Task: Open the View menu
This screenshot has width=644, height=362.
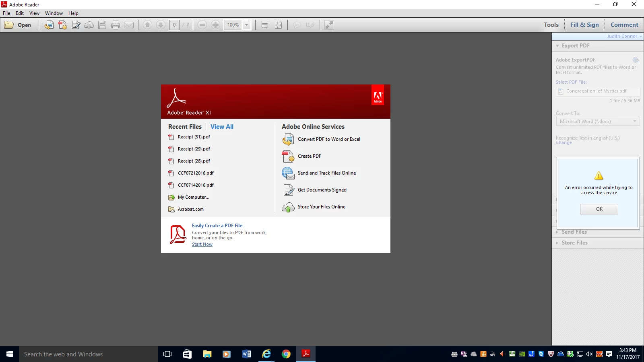Action: (x=34, y=13)
